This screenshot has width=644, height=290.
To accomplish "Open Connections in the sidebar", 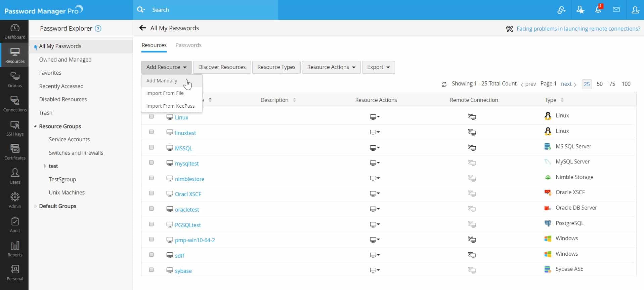I will [15, 104].
